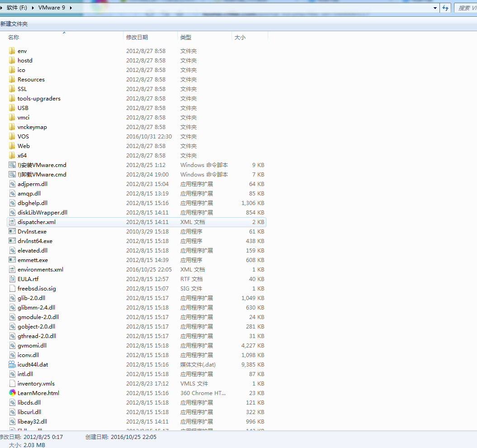Click the VOS folder icon

pyautogui.click(x=12, y=137)
